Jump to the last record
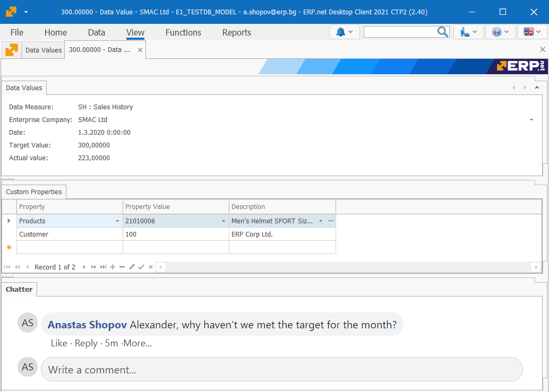The height and width of the screenshot is (392, 549). [x=103, y=267]
